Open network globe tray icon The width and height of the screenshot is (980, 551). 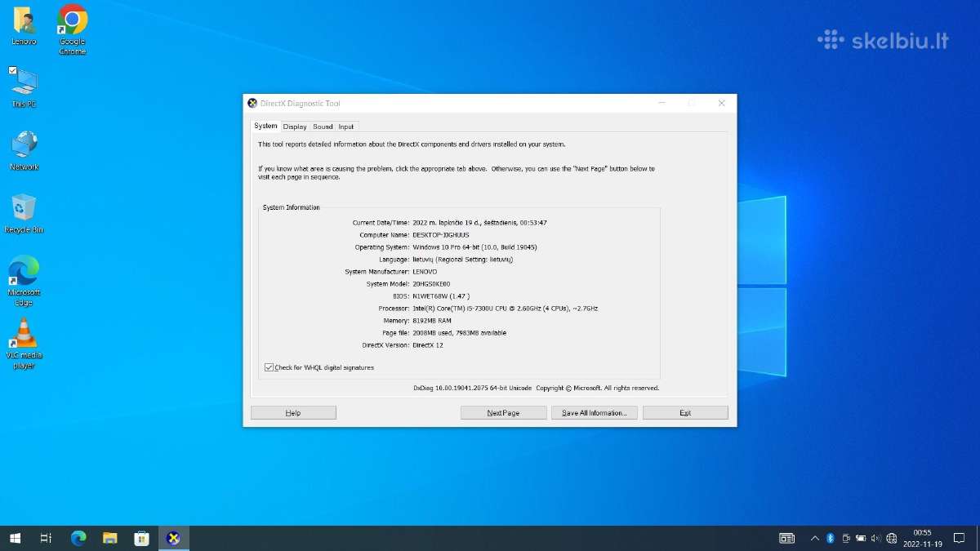891,538
